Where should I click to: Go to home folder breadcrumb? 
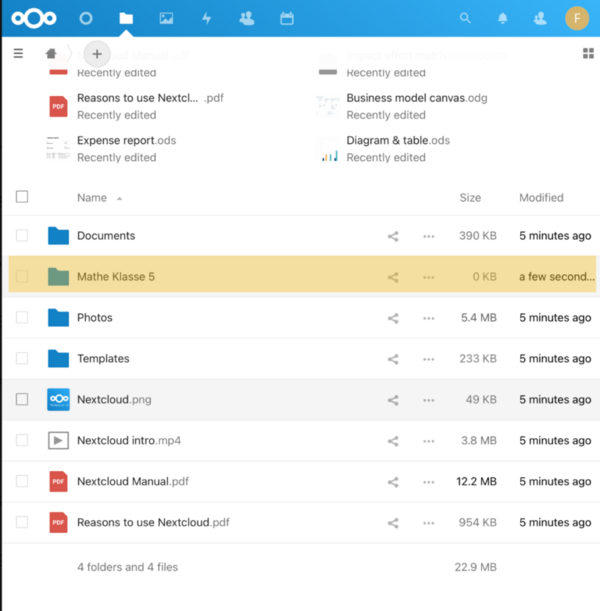(51, 53)
